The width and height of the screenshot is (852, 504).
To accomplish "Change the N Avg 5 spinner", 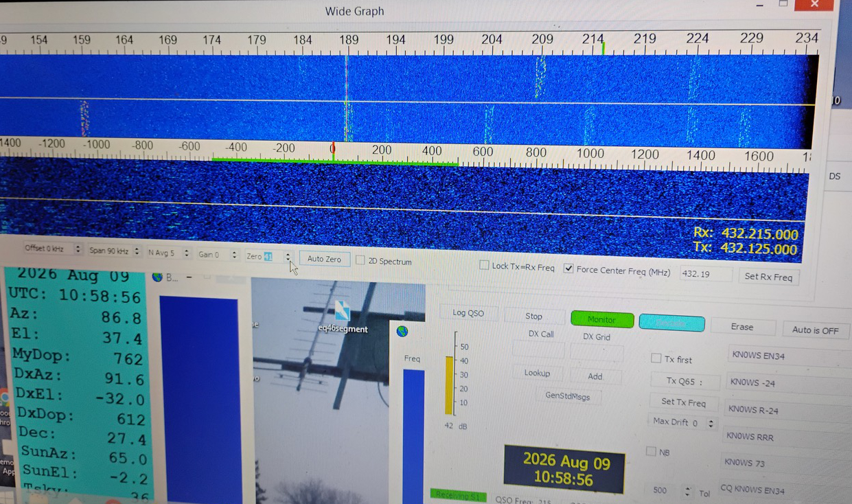I will [186, 253].
